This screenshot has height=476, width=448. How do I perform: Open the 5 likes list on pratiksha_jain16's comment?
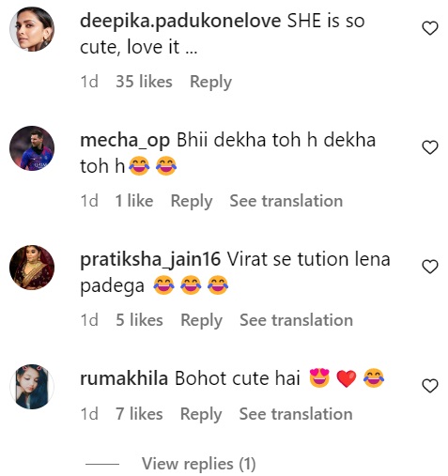[139, 320]
